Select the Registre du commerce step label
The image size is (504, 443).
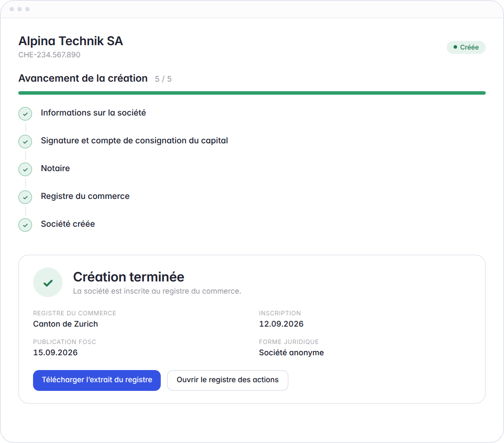tap(85, 196)
